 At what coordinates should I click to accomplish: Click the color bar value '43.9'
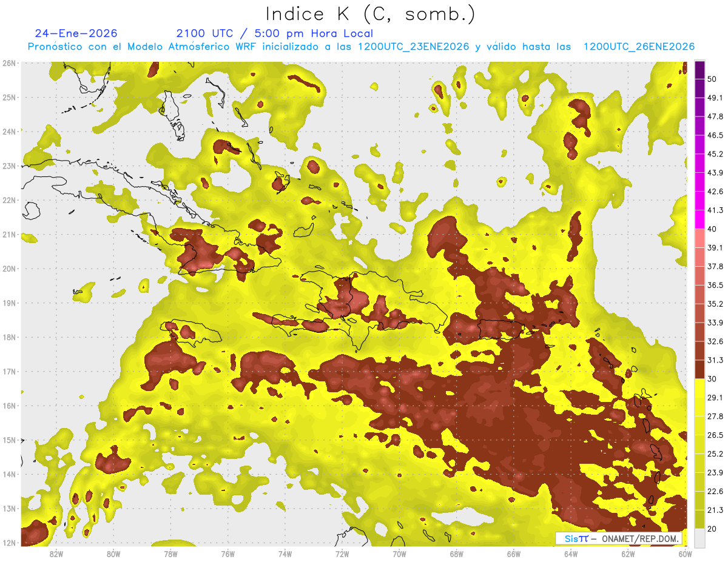tap(715, 173)
